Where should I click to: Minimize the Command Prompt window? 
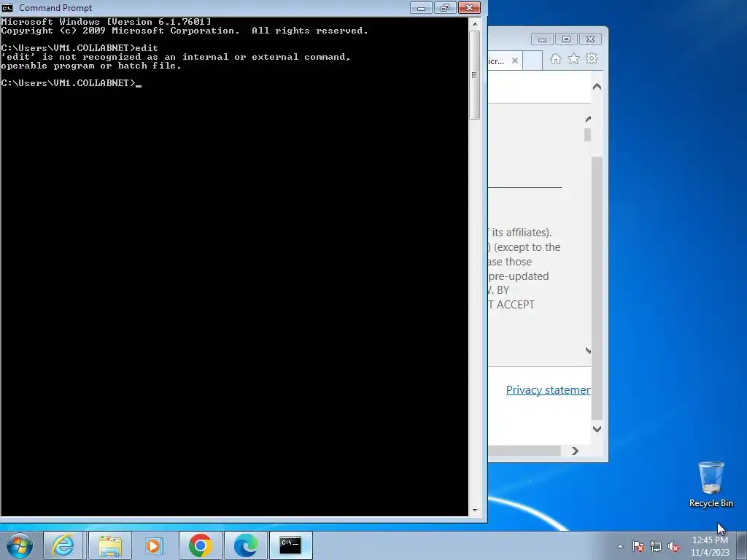pos(421,7)
